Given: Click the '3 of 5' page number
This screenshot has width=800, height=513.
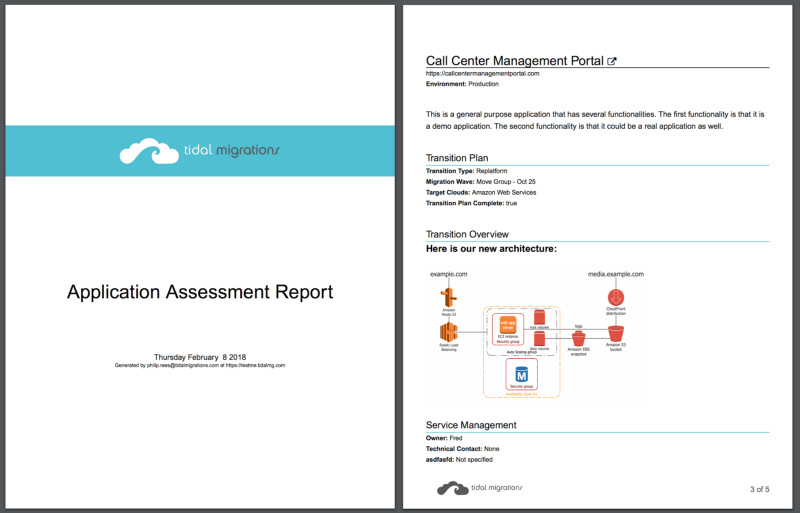Looking at the screenshot, I should (760, 489).
